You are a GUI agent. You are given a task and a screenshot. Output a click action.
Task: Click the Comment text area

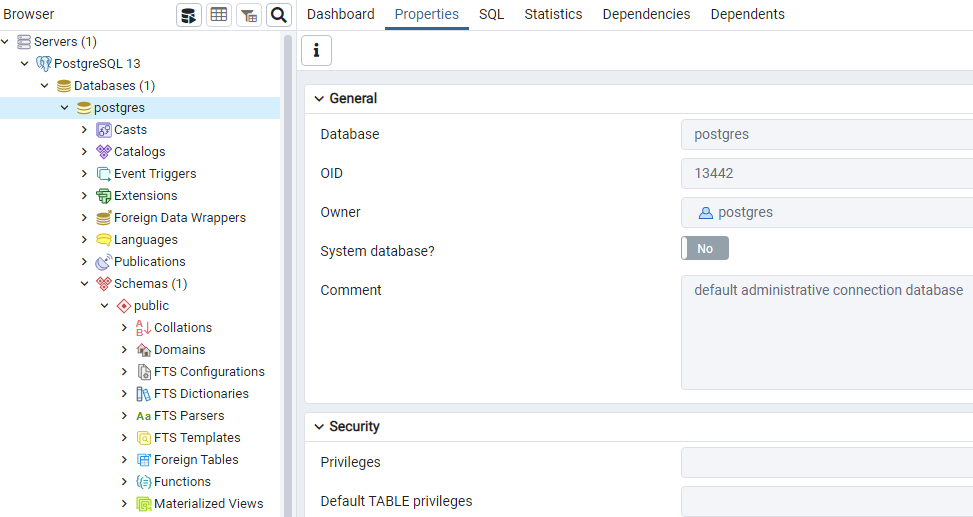pyautogui.click(x=827, y=333)
